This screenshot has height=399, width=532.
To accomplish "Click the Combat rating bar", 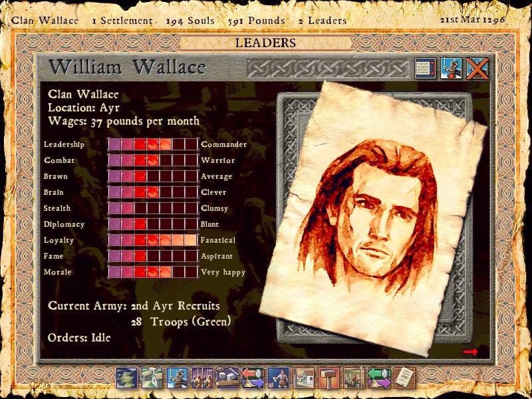I will pos(153,160).
